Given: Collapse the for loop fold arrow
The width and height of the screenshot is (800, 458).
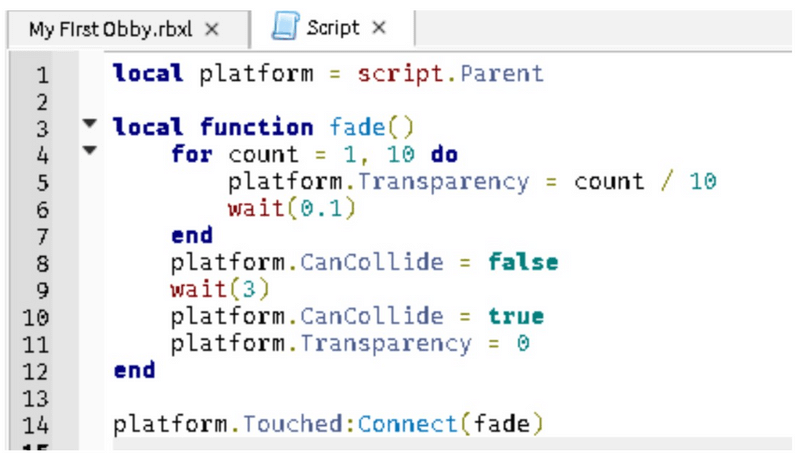Looking at the screenshot, I should [x=90, y=150].
